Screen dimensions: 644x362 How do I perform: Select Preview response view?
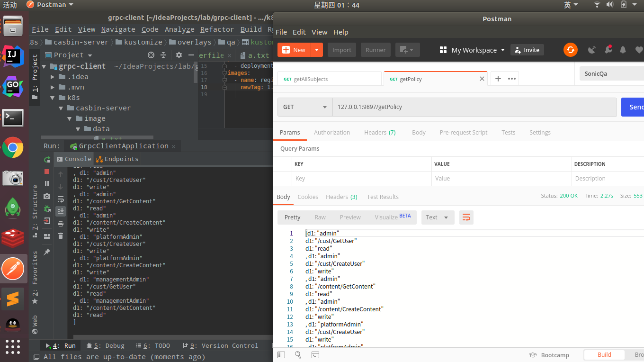[350, 217]
